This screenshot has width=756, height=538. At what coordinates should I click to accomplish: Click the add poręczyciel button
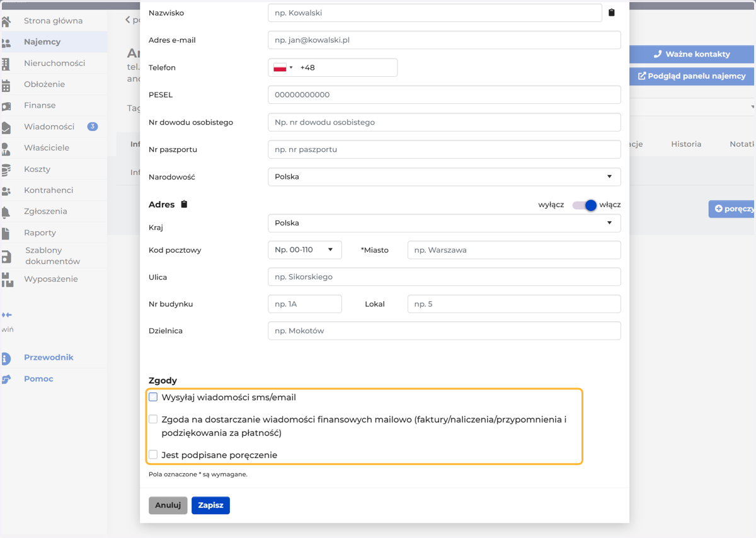click(732, 209)
